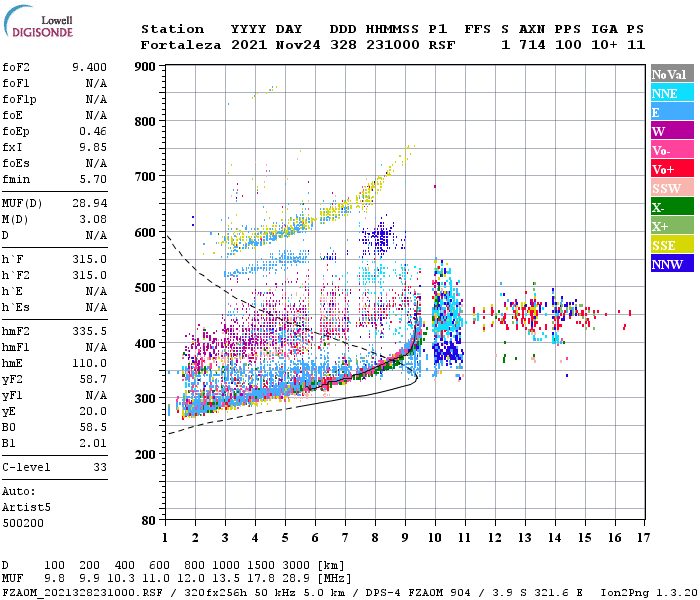
Task: Click the year 2021 in header
Action: 249,45
